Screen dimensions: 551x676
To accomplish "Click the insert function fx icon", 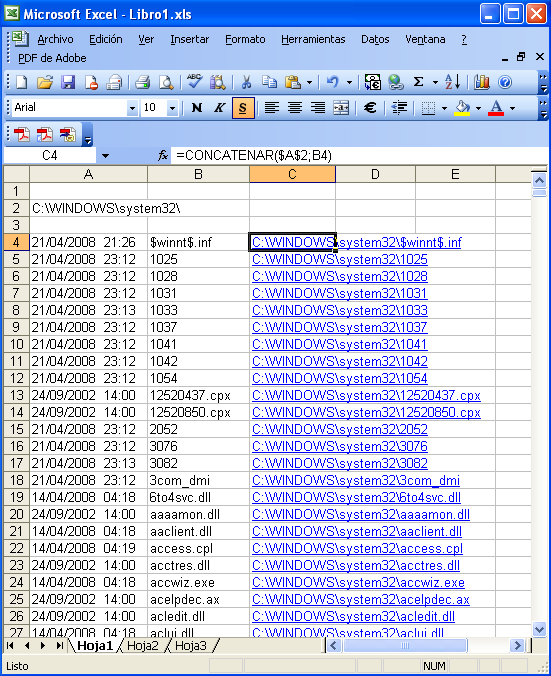I will pyautogui.click(x=163, y=156).
